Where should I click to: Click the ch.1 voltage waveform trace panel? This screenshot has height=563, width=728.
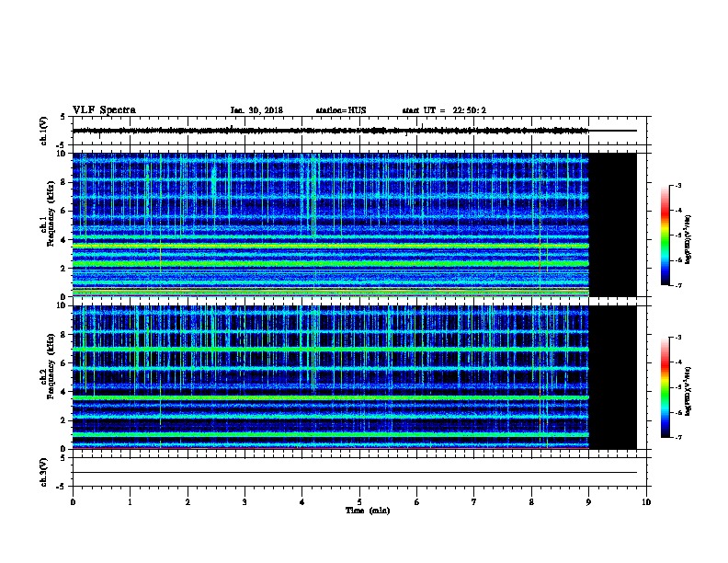click(359, 131)
